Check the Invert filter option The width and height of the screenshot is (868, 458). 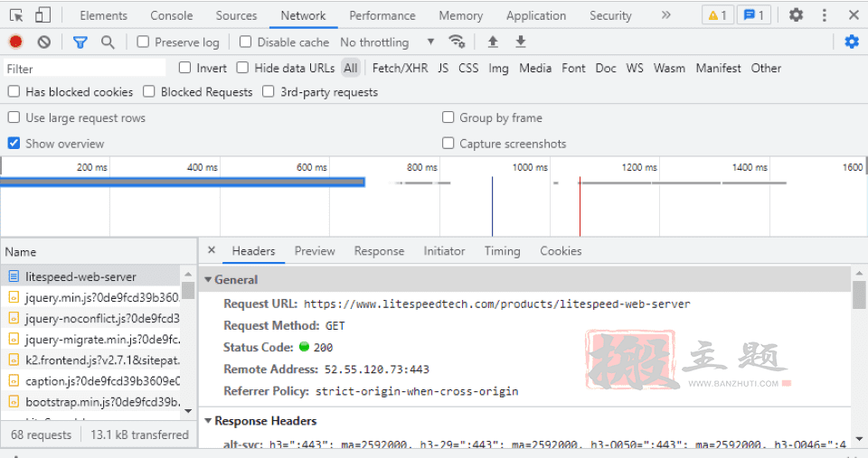click(x=184, y=68)
